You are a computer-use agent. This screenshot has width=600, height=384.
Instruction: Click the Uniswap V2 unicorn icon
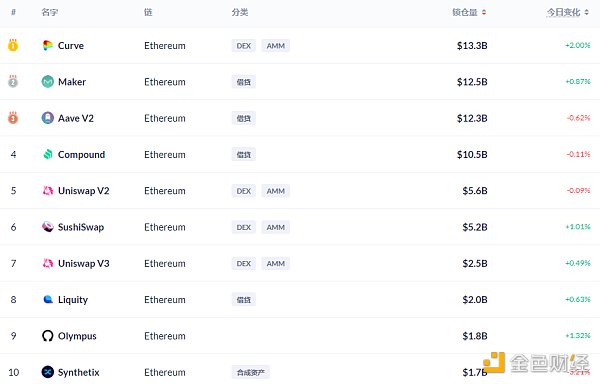(47, 190)
